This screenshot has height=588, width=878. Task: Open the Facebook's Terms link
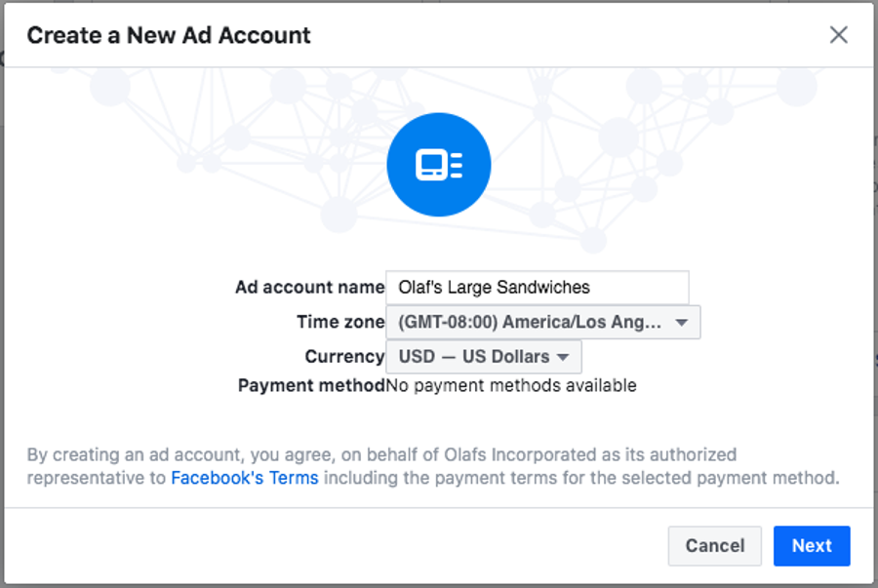click(245, 478)
